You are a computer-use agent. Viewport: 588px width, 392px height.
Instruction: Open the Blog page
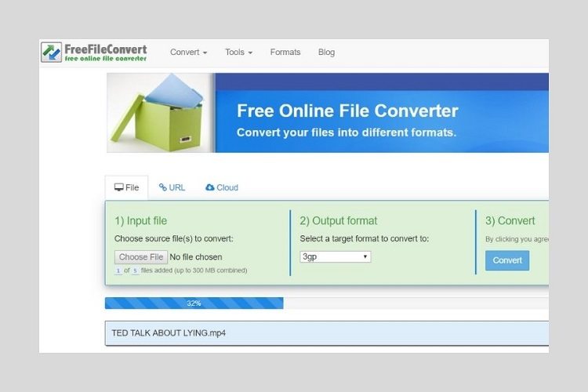(326, 53)
